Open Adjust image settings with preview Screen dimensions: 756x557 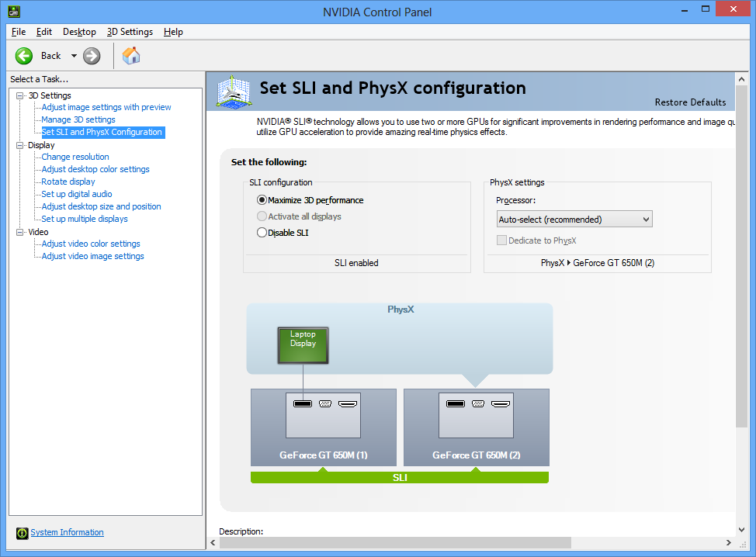106,107
